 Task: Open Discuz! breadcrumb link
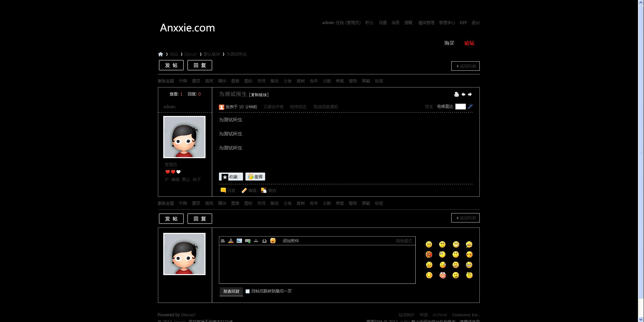[191, 54]
